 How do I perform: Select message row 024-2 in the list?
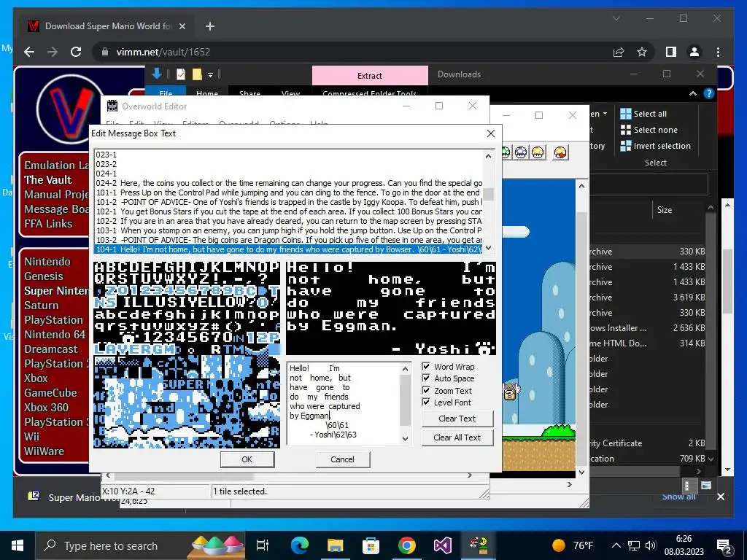(289, 183)
